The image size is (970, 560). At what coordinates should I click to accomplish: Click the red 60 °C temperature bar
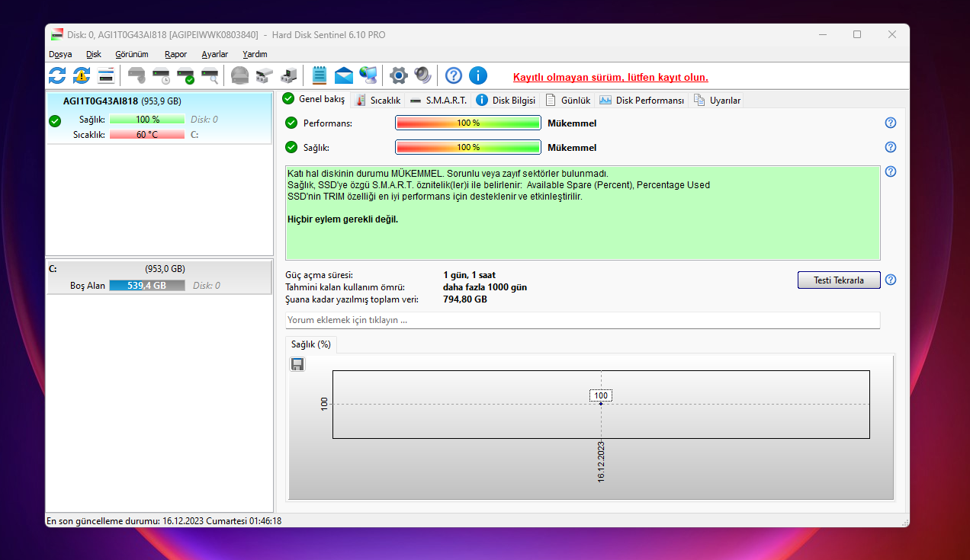(147, 134)
